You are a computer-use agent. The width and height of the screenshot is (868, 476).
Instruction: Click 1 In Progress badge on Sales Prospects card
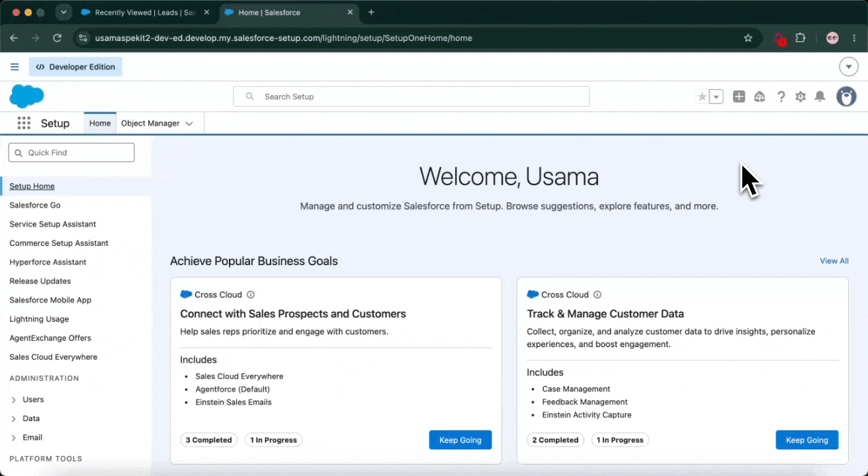point(273,440)
